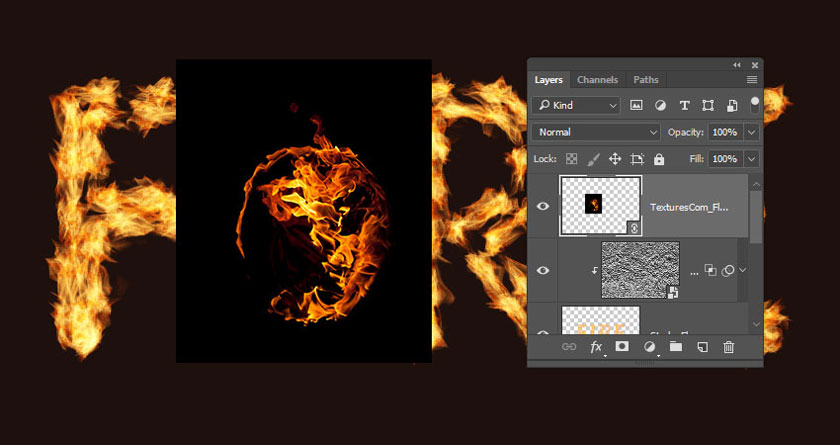Expand the noise layer effects chevron
Screen dimensions: 840x445
point(742,270)
